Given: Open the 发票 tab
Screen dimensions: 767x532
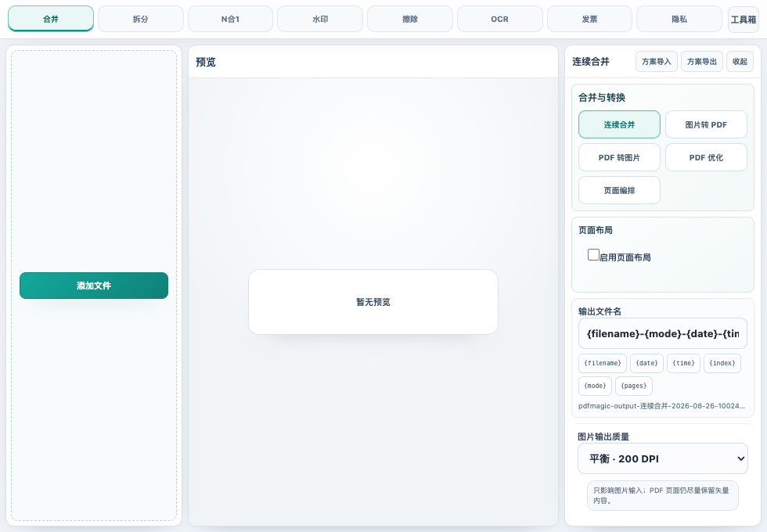Looking at the screenshot, I should point(589,19).
